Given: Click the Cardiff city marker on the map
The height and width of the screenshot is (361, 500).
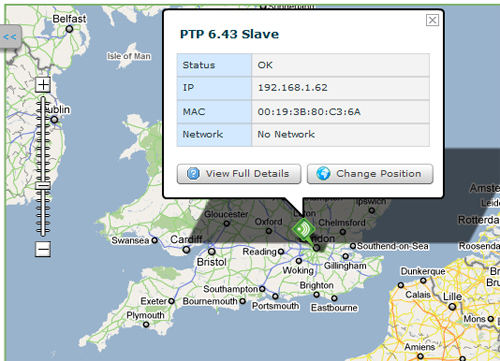Looking at the screenshot, I should [186, 250].
